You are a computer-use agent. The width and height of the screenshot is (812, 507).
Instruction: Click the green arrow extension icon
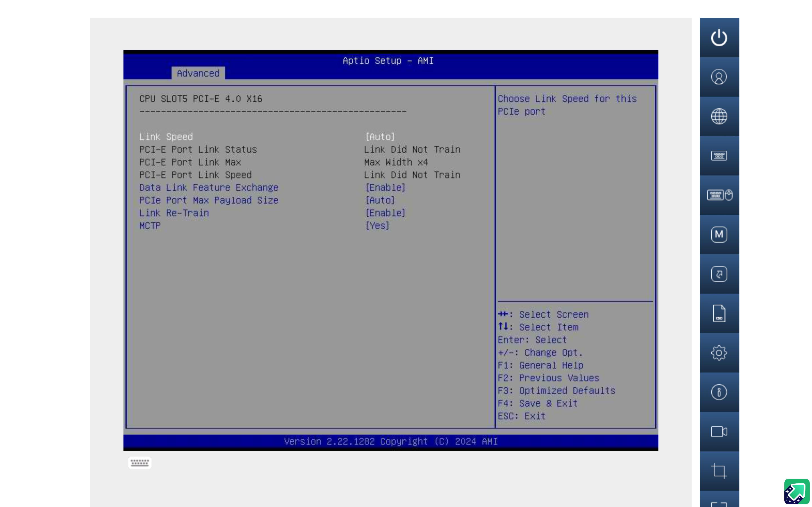(x=796, y=492)
